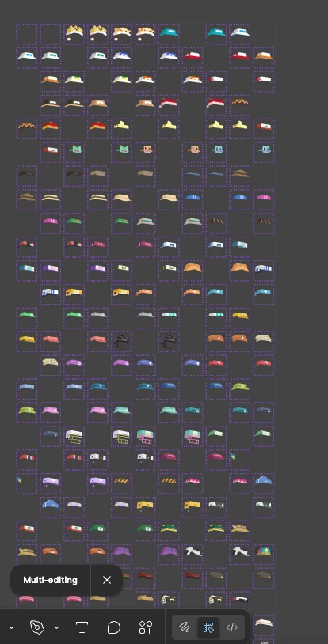Image resolution: width=328 pixels, height=644 pixels.
Task: Switch to Dev Mode code toggle
Action: click(232, 627)
